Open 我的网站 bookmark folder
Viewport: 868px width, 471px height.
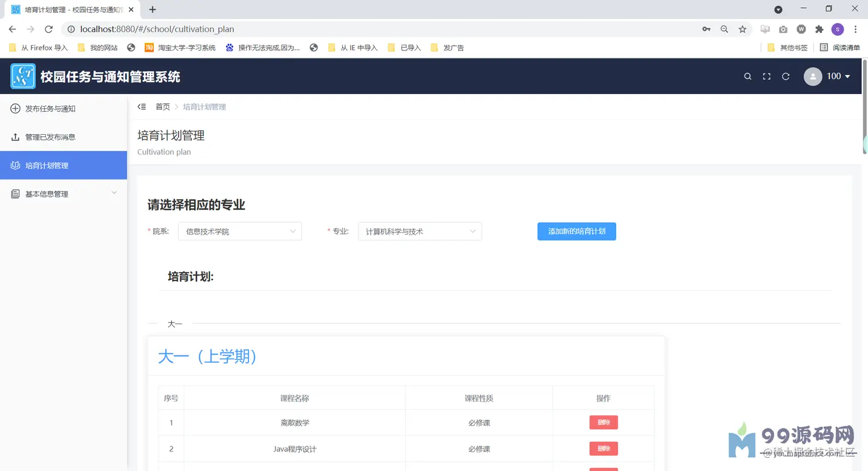[x=98, y=48]
